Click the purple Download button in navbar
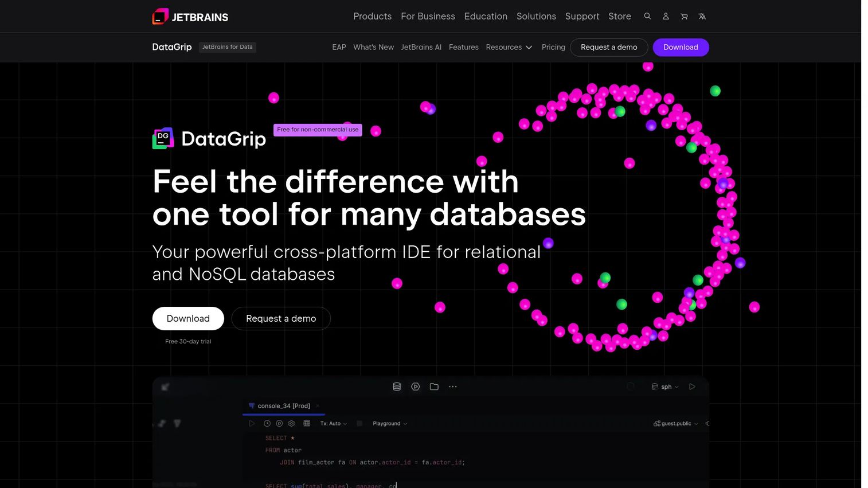This screenshot has width=868, height=488. pos(681,47)
